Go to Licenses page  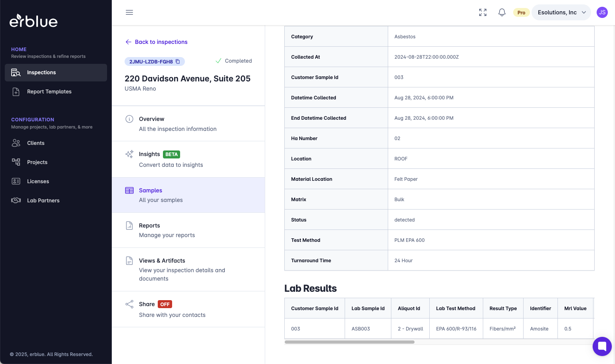pyautogui.click(x=56, y=181)
